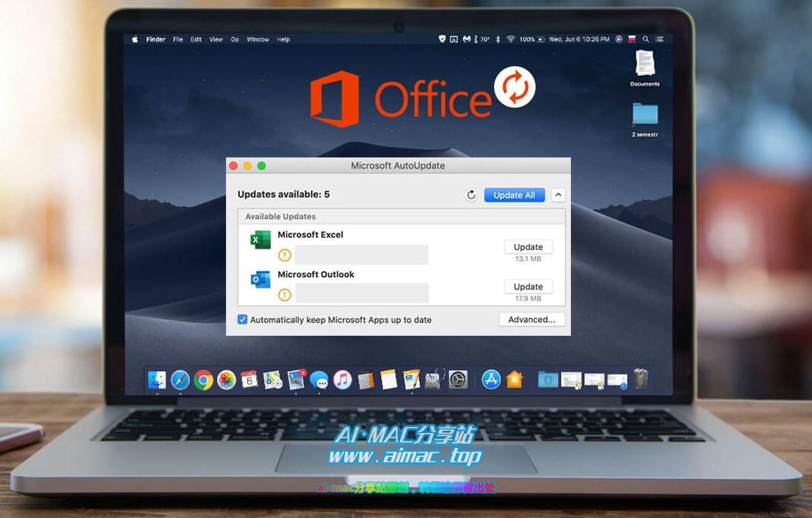
Task: Open Finder from the Dock
Action: pyautogui.click(x=157, y=379)
